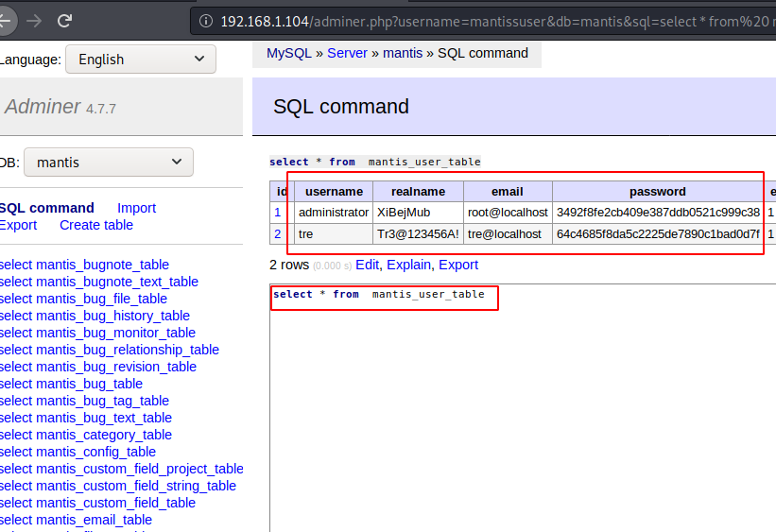Click the SQL command page heading
The width and height of the screenshot is (776, 532).
(x=341, y=107)
